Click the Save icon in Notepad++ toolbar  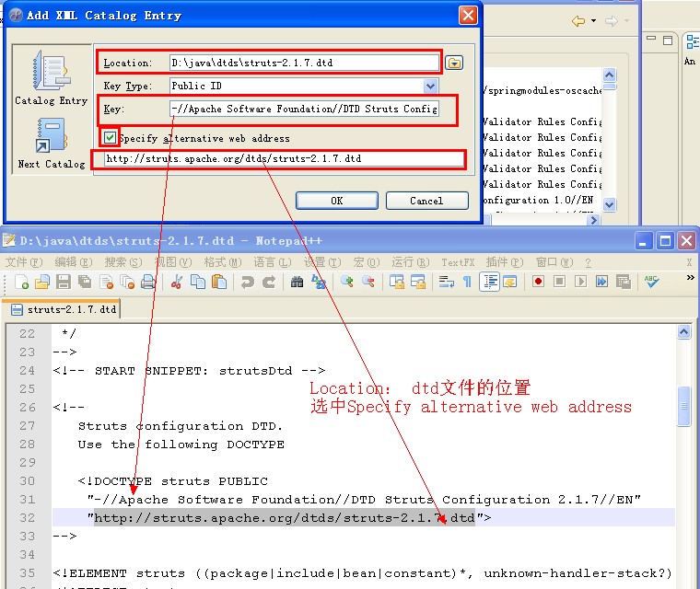(x=64, y=282)
